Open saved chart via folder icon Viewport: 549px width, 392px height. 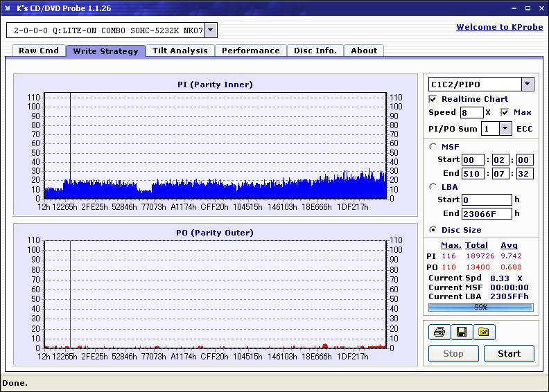coord(484,332)
